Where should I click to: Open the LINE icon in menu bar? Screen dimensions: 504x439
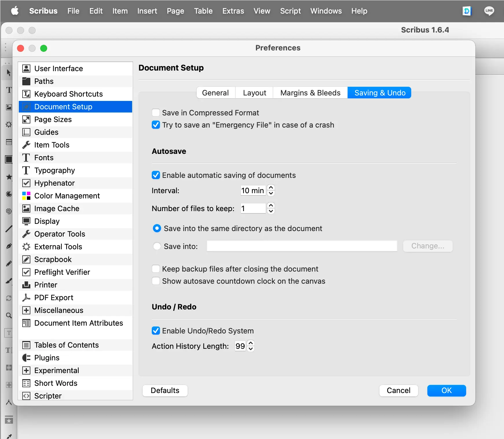[489, 11]
